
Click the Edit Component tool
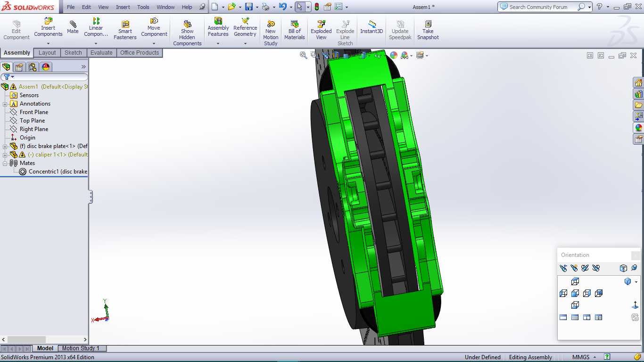(17, 30)
